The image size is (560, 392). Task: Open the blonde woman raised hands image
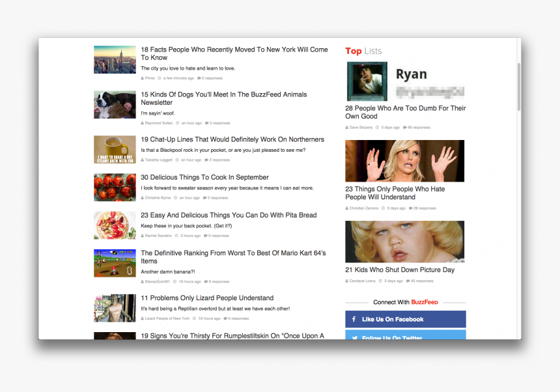404,161
